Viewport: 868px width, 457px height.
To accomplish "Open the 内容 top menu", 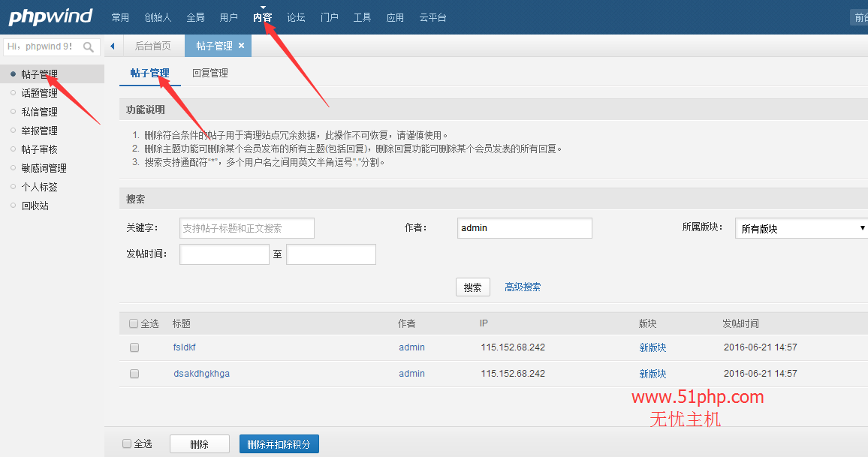I will point(262,17).
